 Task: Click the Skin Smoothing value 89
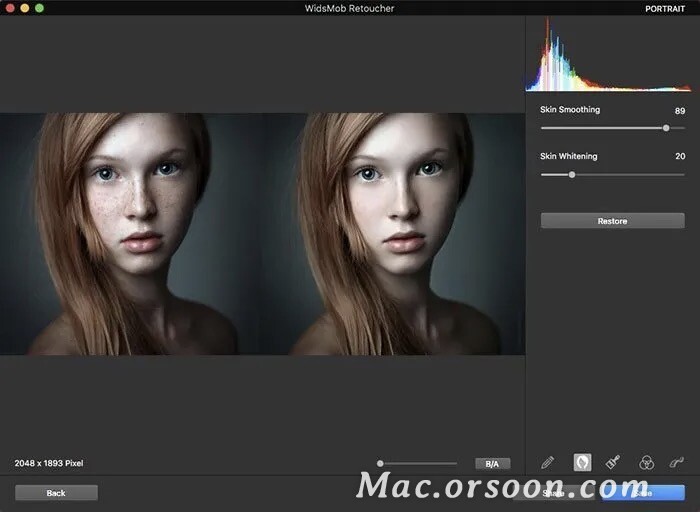680,111
